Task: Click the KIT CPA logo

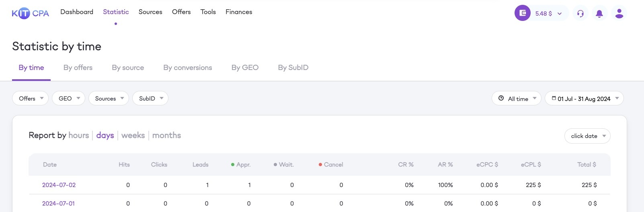Action: (x=31, y=13)
